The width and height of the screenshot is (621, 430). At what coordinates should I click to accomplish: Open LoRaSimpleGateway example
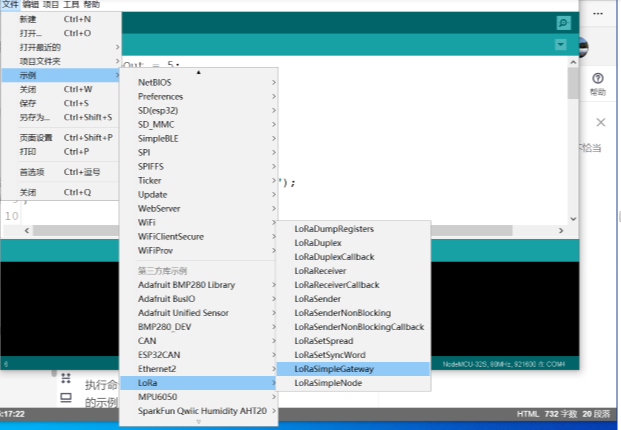pyautogui.click(x=353, y=369)
